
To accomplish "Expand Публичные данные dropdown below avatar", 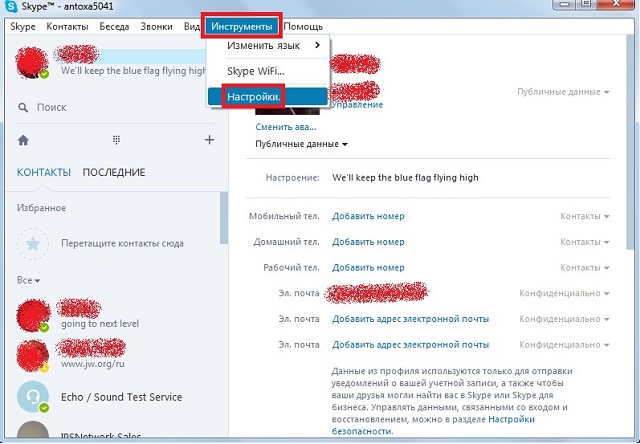I will [301, 144].
